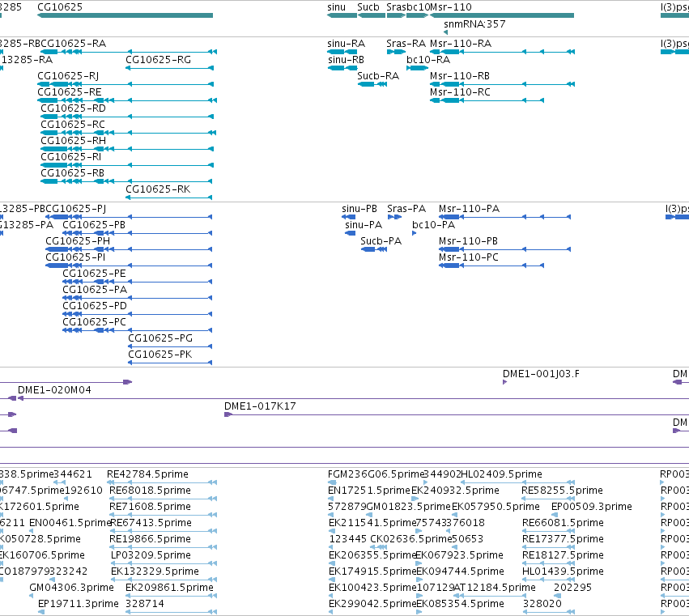Select sinu-PB protein label
The width and height of the screenshot is (689, 616).
[359, 209]
